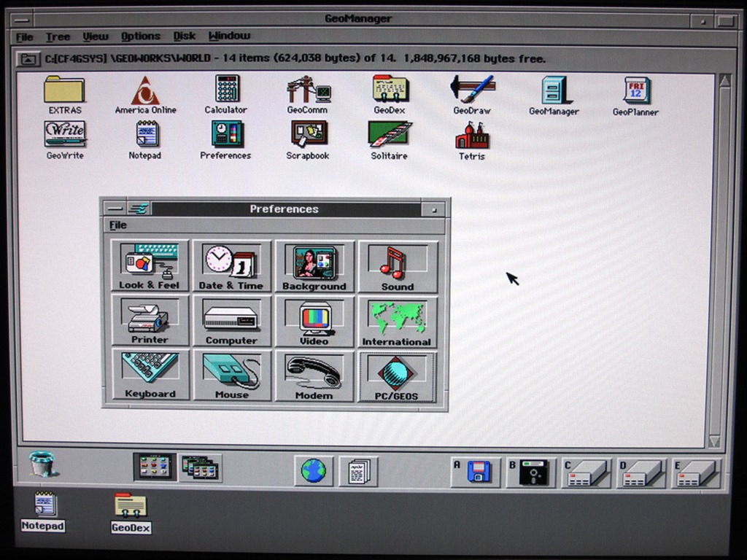Image resolution: width=747 pixels, height=560 pixels.
Task: Open the Disk menu
Action: 184,36
